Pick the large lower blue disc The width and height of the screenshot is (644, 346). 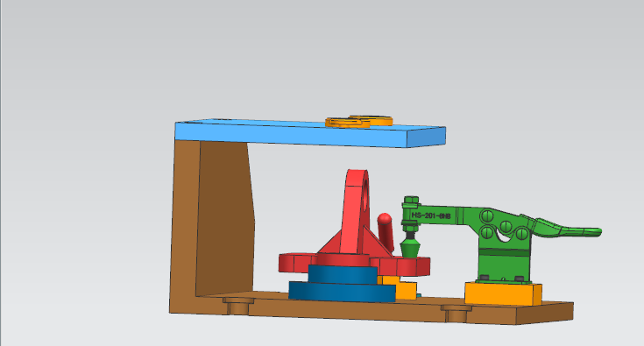tap(342, 292)
